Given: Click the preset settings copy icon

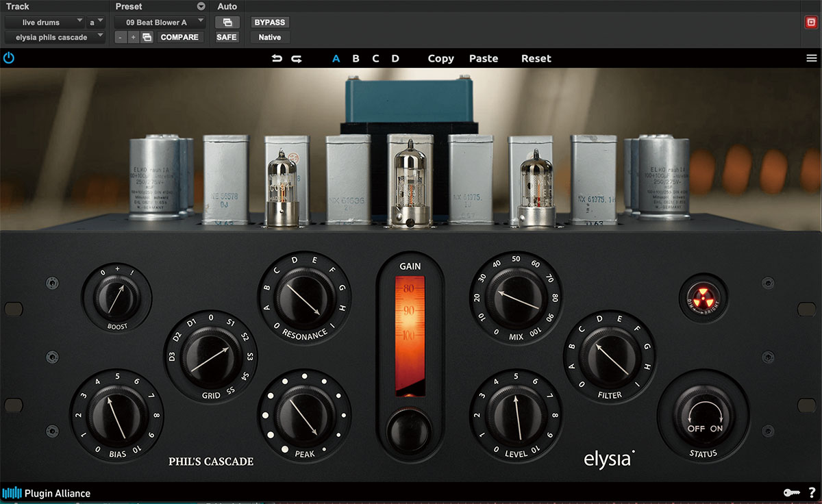Looking at the screenshot, I should click(147, 38).
